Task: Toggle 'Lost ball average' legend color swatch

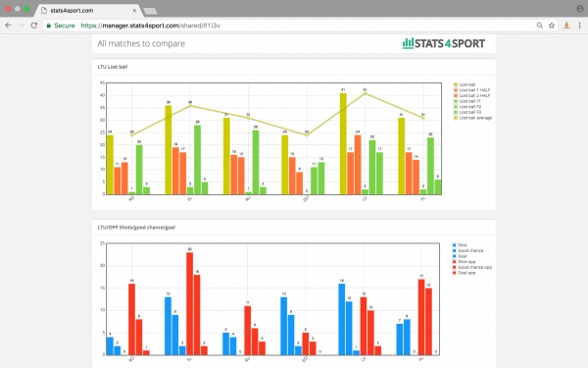Action: point(456,118)
